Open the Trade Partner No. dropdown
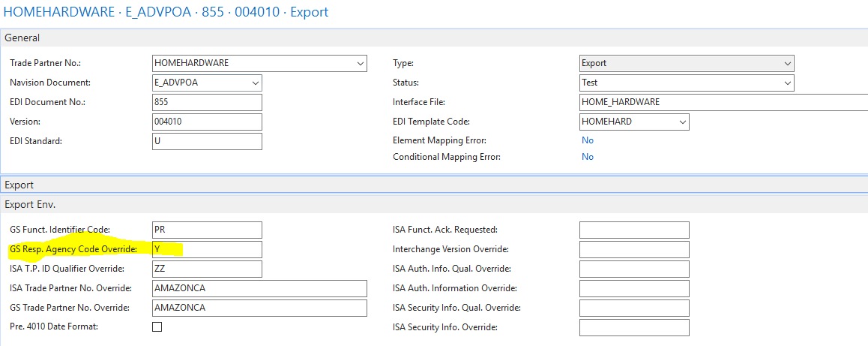868x346 pixels. coord(361,63)
